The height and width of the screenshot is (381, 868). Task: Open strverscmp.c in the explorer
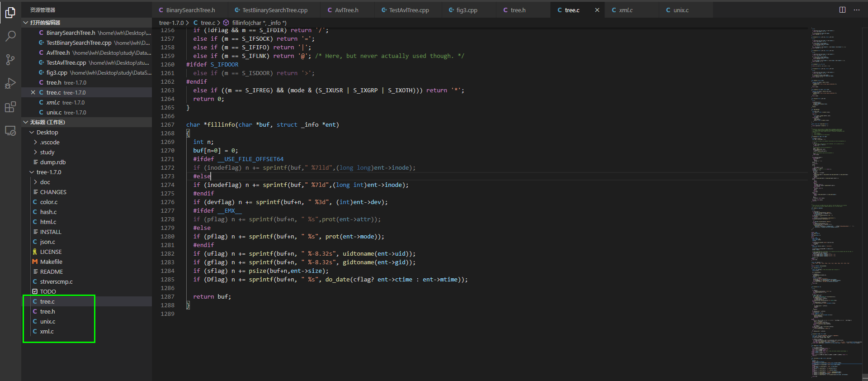[x=87, y=281]
